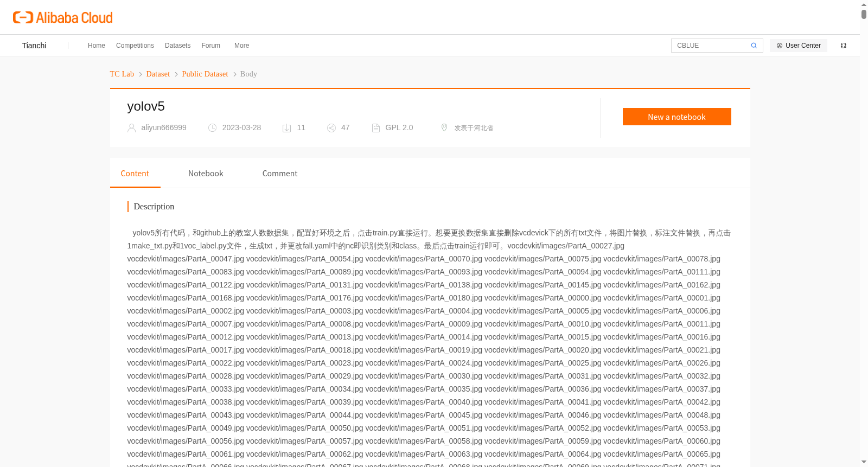Click the share count 47
This screenshot has height=467, width=868.
tap(346, 127)
